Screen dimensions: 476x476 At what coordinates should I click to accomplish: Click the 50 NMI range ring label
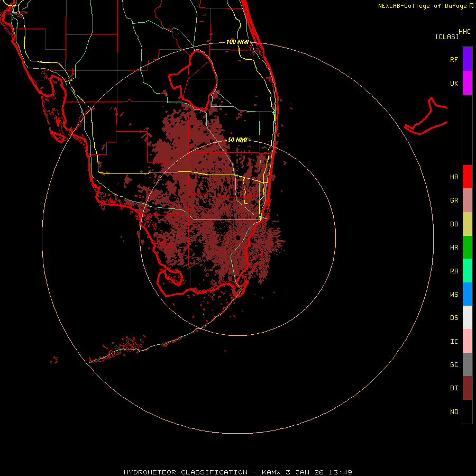point(237,140)
